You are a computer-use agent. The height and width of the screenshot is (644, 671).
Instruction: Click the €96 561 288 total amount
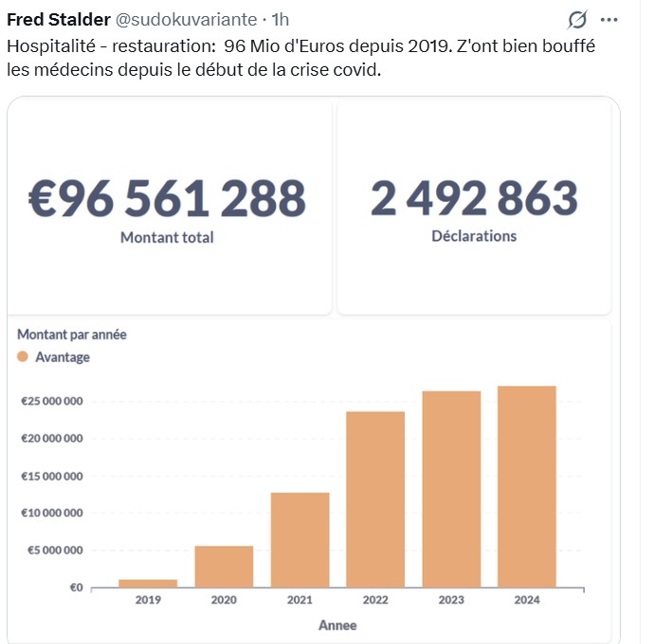click(x=167, y=198)
